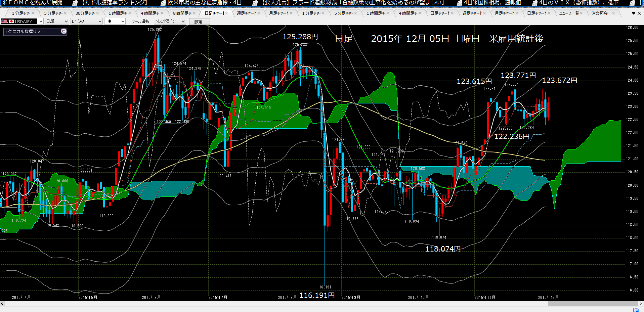
Task: Click the 116.191円 annotation label
Action: [317, 295]
